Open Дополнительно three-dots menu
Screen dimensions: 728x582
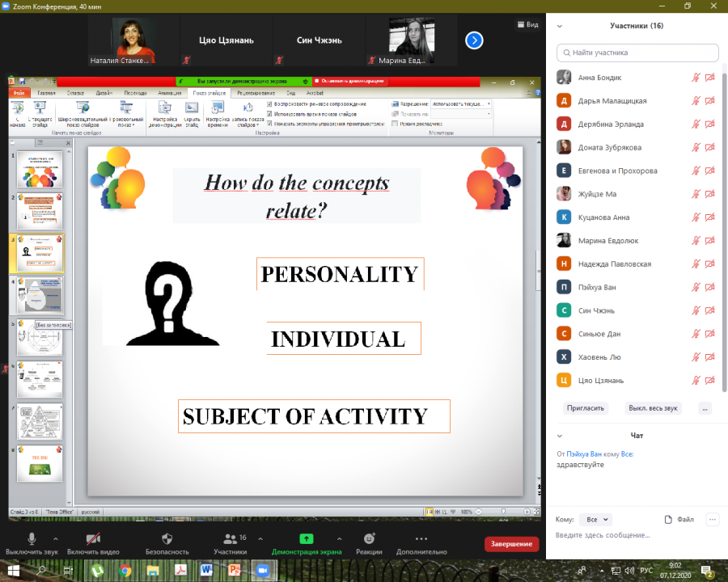click(x=421, y=539)
